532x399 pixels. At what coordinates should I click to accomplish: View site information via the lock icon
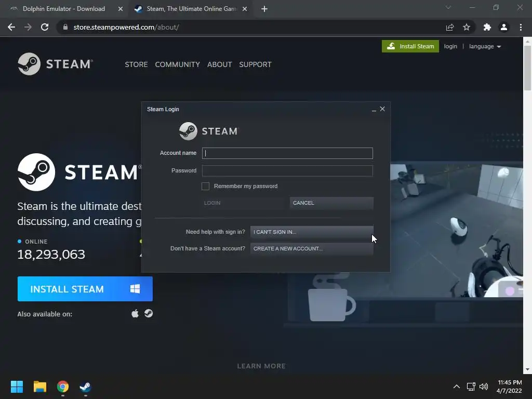[65, 27]
